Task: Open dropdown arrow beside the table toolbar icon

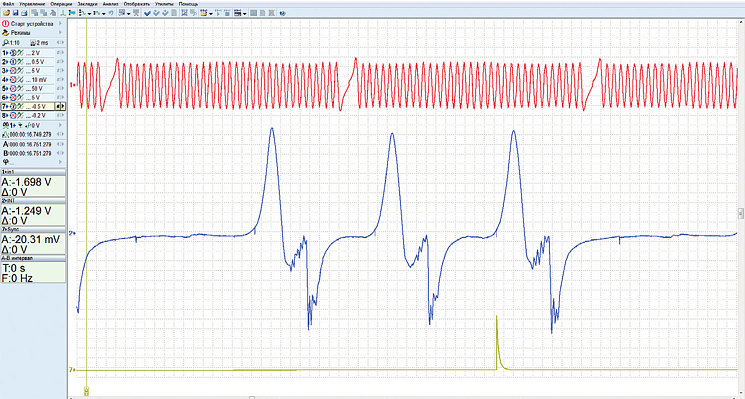Action: tap(244, 14)
